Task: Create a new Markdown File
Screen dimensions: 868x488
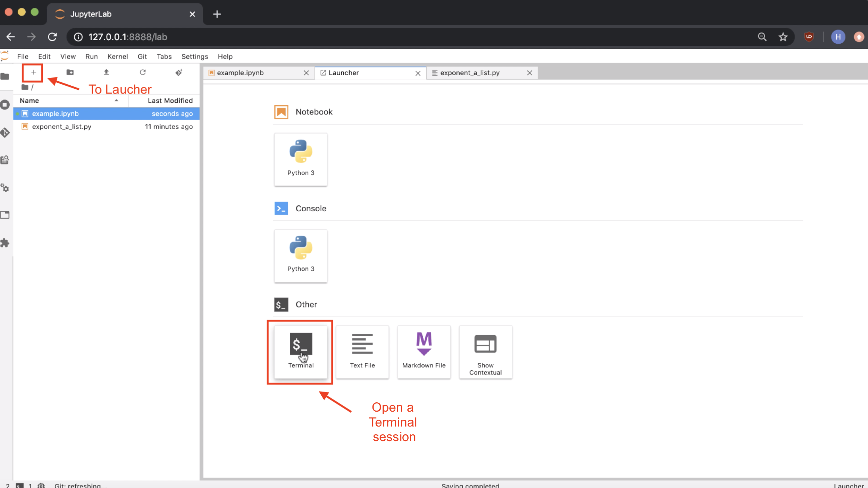Action: [x=424, y=352]
